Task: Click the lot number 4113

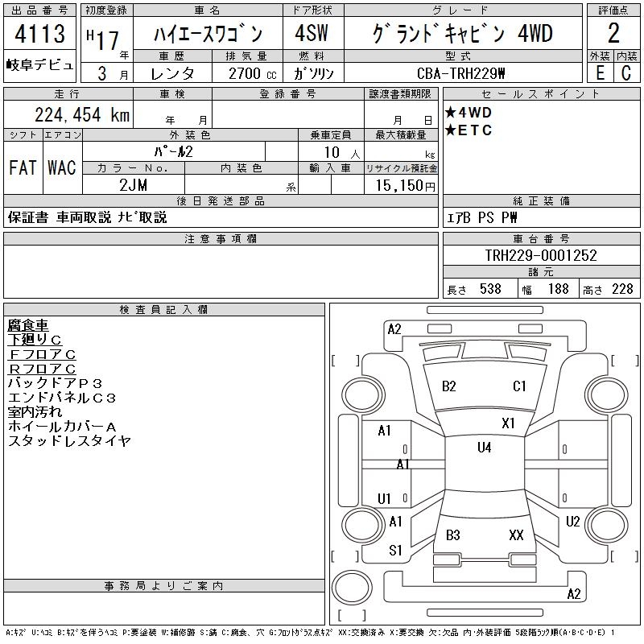Action: [39, 33]
